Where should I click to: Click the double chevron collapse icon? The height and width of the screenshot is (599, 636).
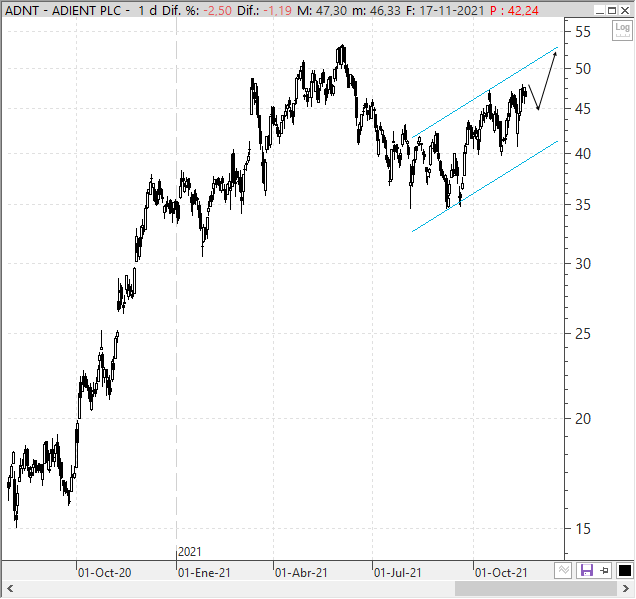tap(564, 570)
